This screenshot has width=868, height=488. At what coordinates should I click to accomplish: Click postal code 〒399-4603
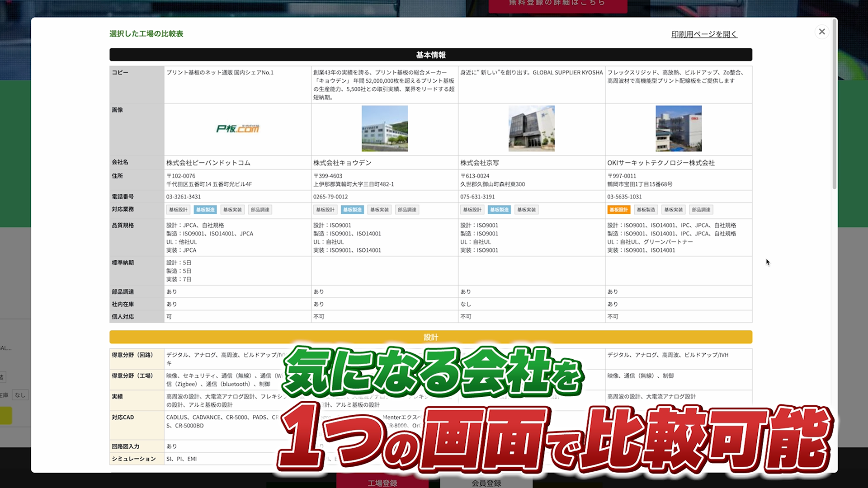(328, 176)
